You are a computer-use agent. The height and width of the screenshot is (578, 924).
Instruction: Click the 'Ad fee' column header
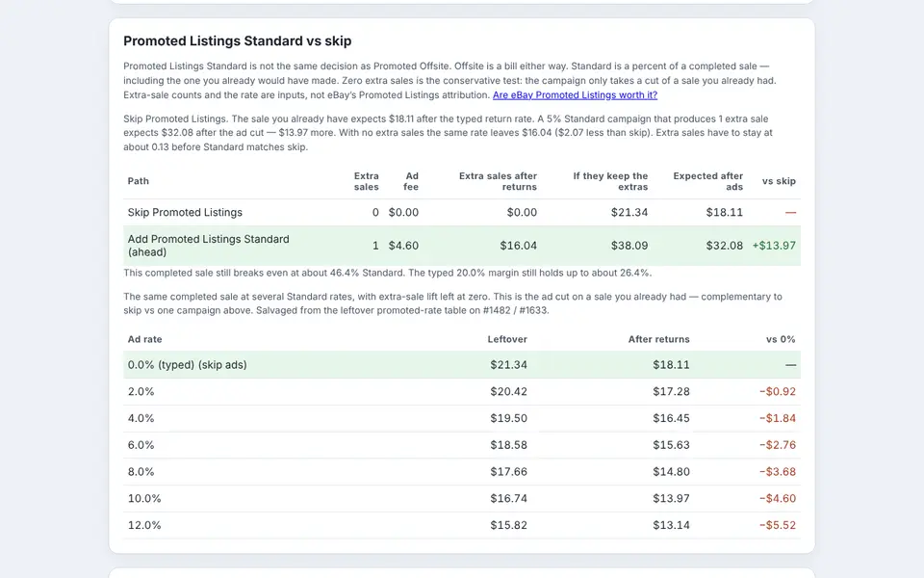click(x=411, y=181)
